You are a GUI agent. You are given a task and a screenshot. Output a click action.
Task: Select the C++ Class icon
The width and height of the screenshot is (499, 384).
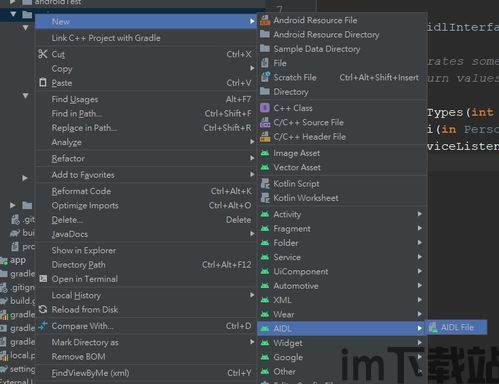point(265,108)
